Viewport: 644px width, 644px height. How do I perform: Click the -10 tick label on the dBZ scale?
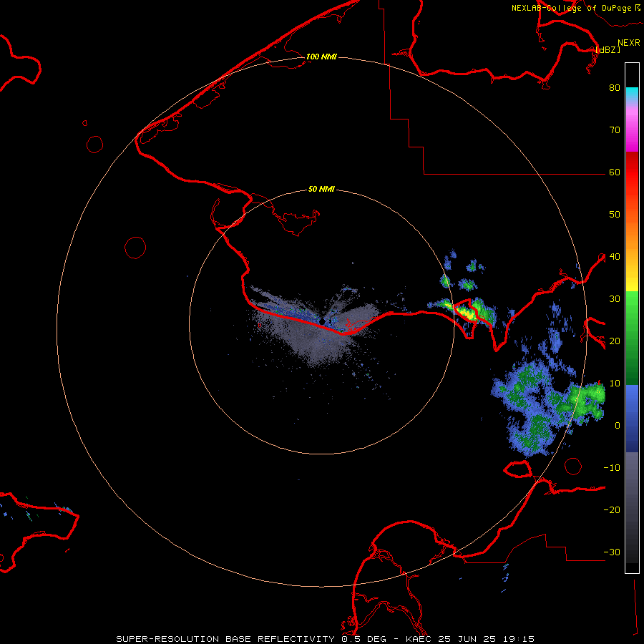click(x=612, y=468)
